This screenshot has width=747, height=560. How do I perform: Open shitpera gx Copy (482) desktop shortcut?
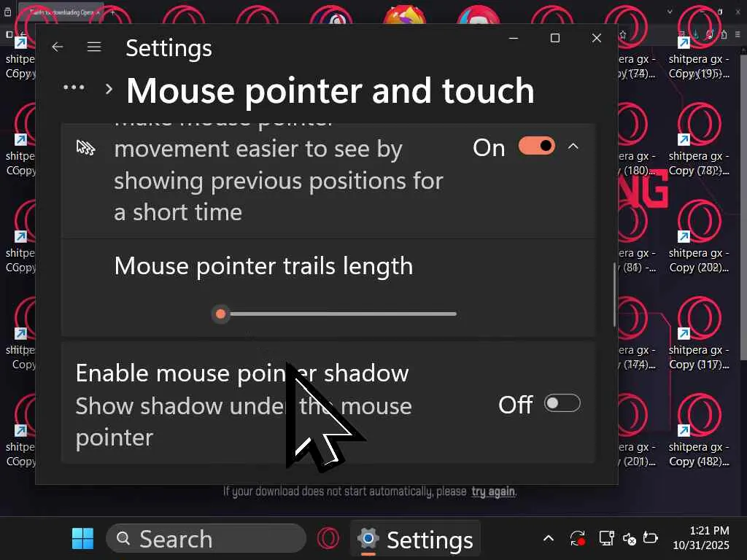click(699, 430)
